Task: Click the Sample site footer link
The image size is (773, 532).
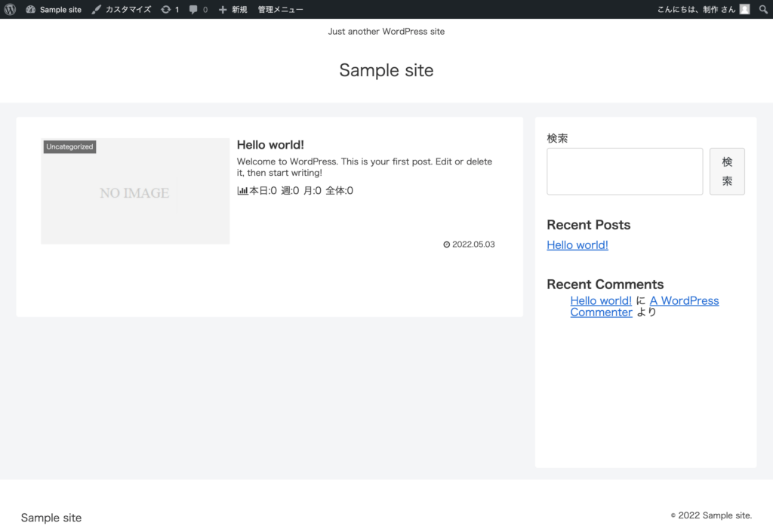Action: point(51,518)
